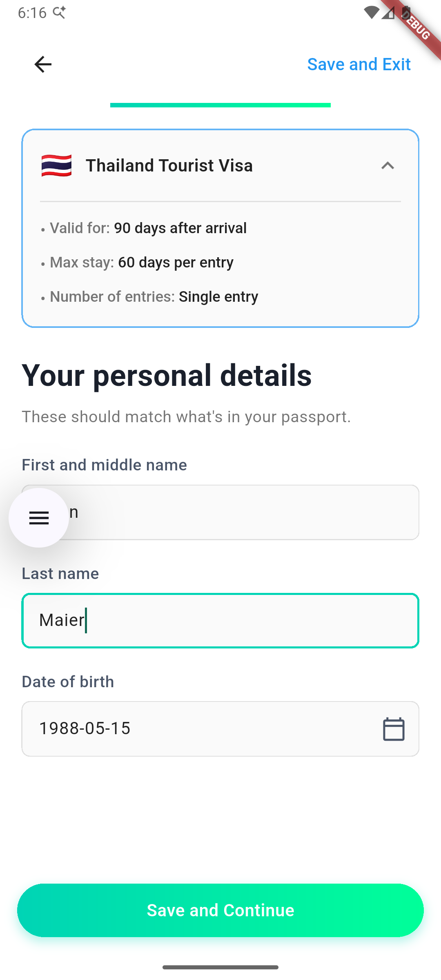Open the date picker for Date of birth
This screenshot has width=441, height=980.
tap(220, 728)
